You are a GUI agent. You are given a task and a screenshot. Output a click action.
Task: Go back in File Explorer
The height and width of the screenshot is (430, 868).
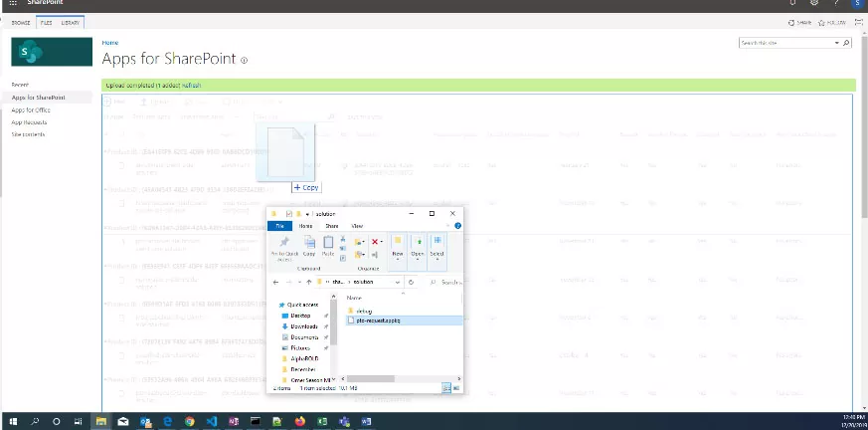[275, 282]
